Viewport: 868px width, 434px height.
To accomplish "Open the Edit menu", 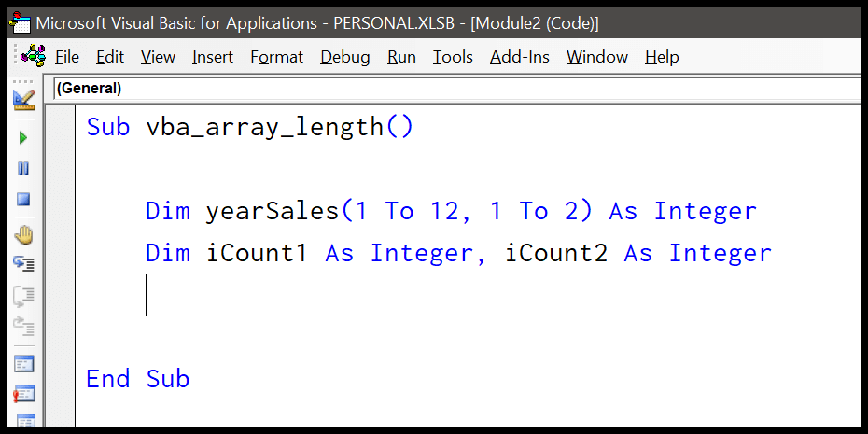I will coord(110,57).
